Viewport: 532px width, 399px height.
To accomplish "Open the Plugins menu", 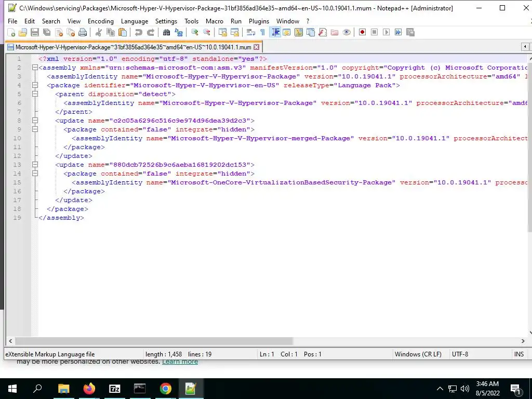I will (x=259, y=21).
